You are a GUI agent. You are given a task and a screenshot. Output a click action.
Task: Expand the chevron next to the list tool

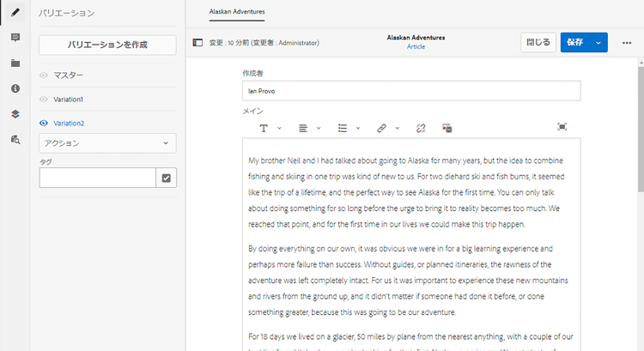358,129
